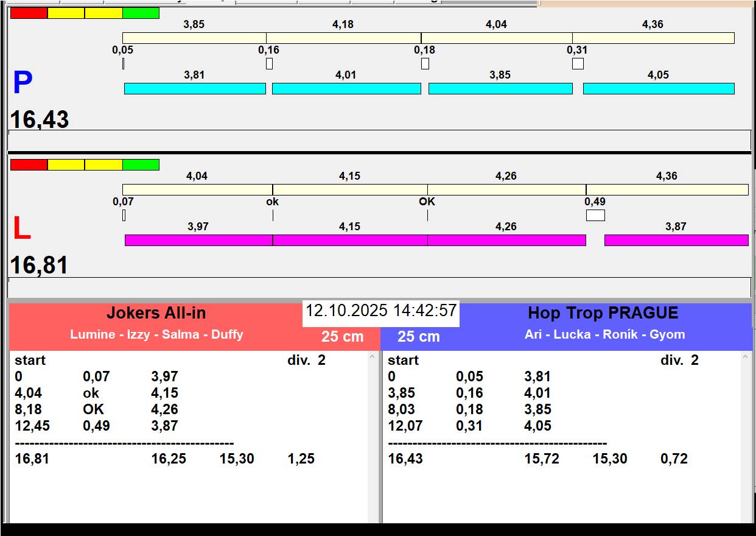The image size is (756, 536).
Task: Click the empty message field under lane L
Action: pos(379,287)
